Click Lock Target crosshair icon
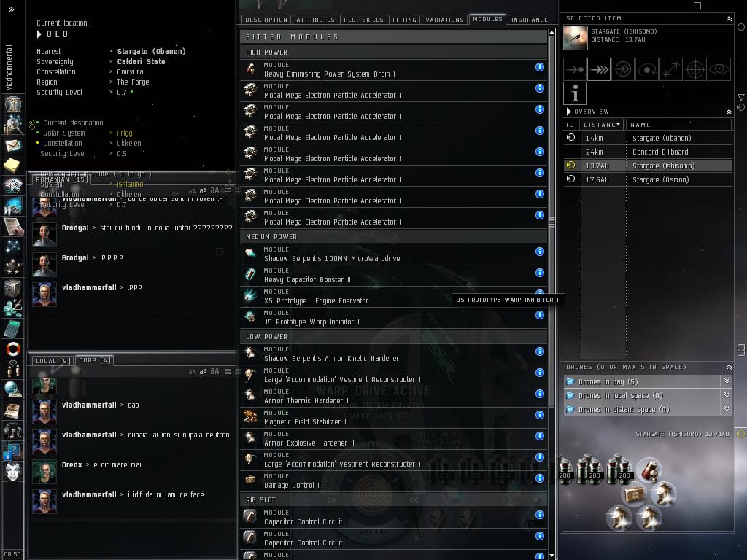 695,69
